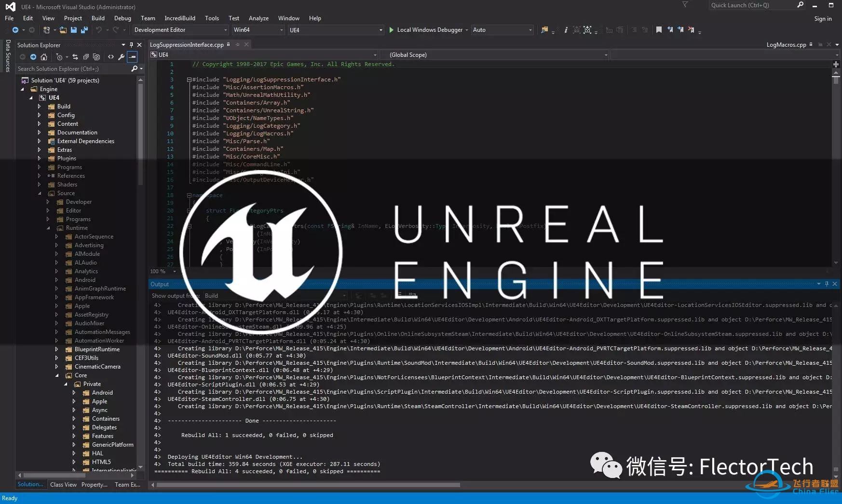
Task: Open the Analyze menu
Action: (258, 18)
